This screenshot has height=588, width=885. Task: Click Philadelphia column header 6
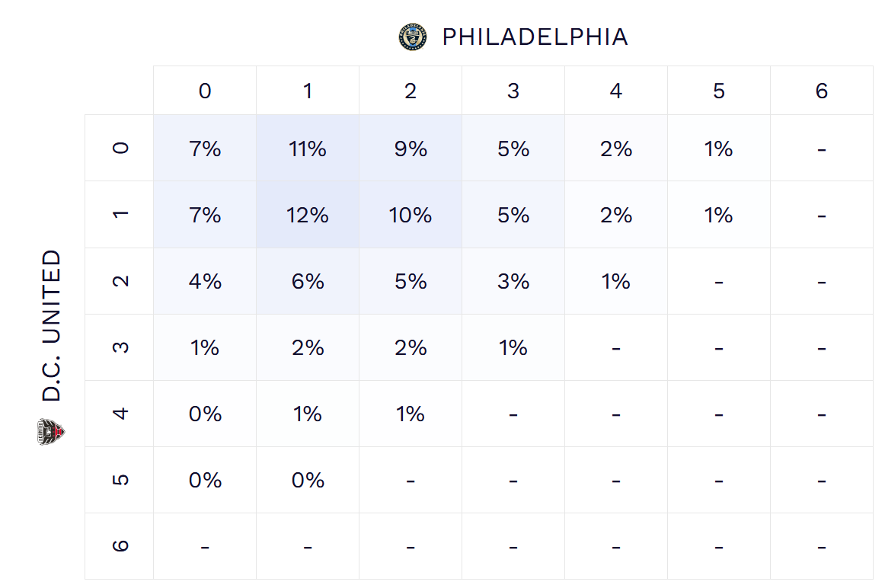point(821,91)
